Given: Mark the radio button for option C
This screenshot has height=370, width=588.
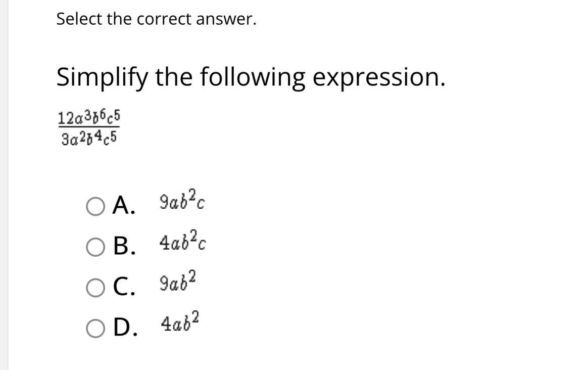Looking at the screenshot, I should coord(95,288).
